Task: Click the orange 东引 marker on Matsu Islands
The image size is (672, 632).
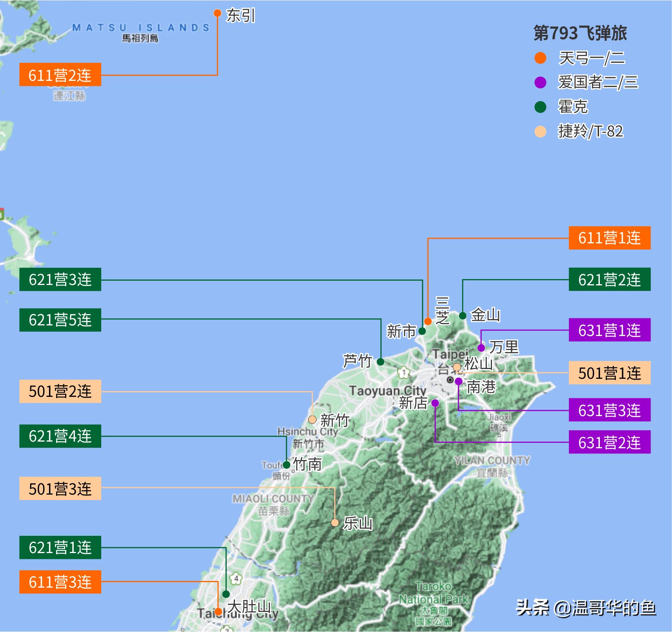Action: 218,13
